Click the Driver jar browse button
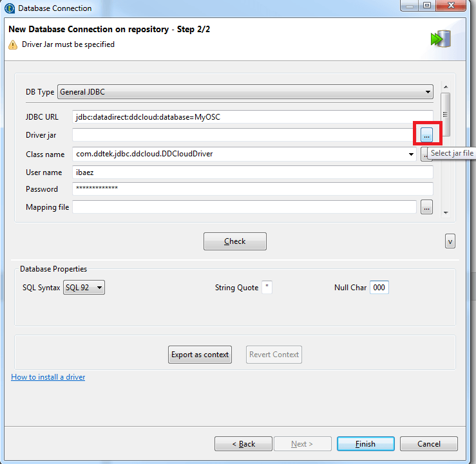This screenshot has height=464, width=476. tap(426, 135)
